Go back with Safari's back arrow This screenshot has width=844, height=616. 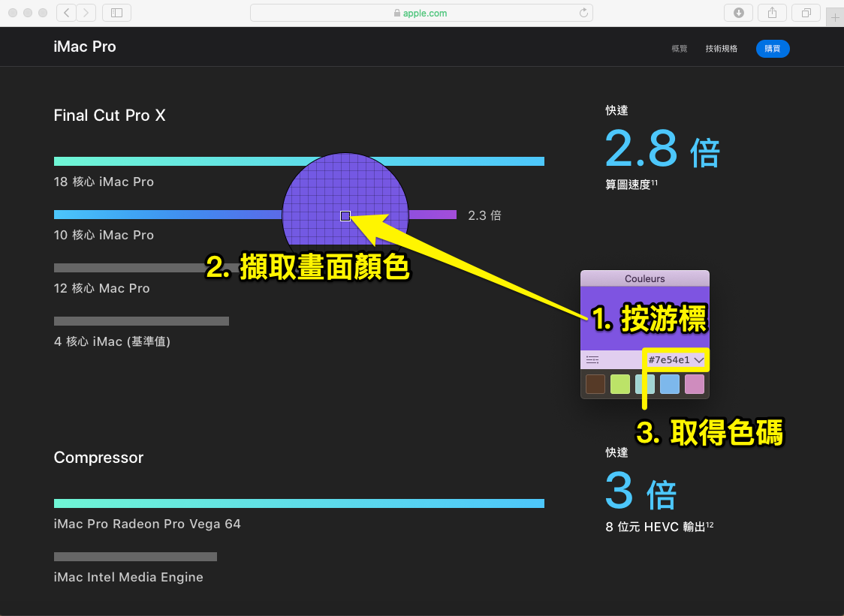click(66, 13)
